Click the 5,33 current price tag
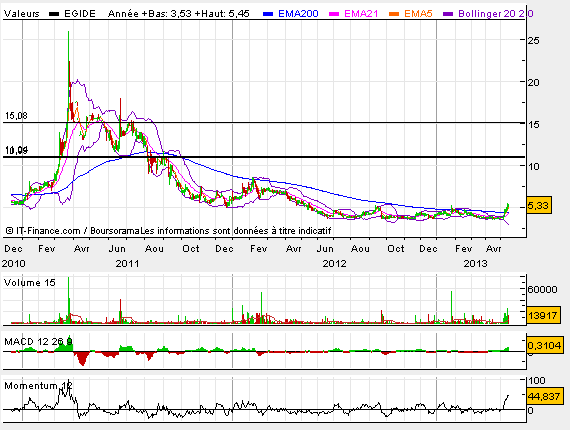Screen dimensions: 570x430 [x=539, y=205]
